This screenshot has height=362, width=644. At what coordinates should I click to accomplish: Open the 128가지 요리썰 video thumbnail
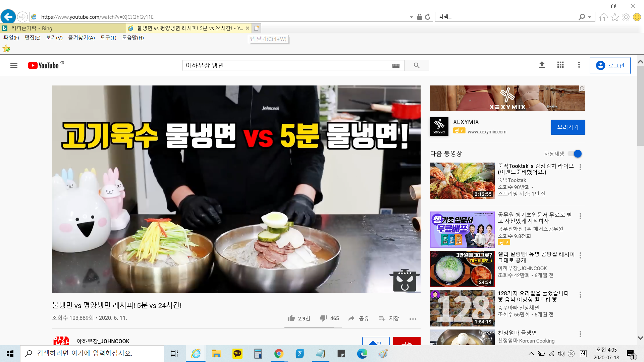tap(462, 308)
